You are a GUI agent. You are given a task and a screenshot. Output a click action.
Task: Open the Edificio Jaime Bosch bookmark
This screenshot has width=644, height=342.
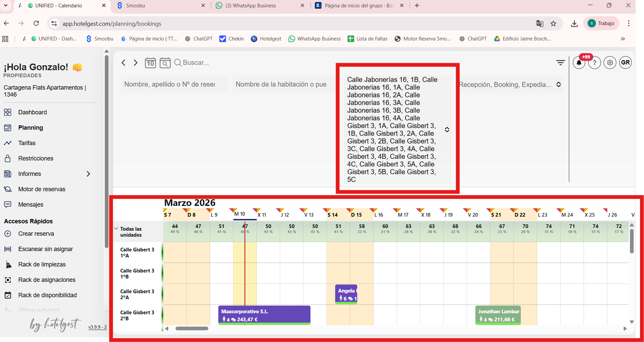click(522, 39)
